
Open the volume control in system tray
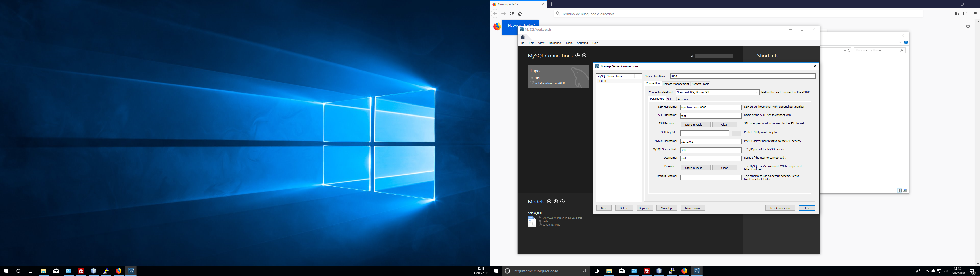point(945,271)
